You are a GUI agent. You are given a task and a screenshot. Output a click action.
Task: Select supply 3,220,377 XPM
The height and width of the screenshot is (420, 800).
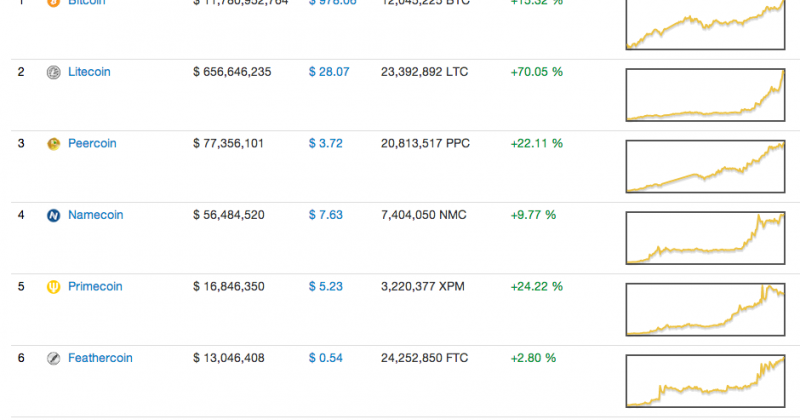[423, 286]
